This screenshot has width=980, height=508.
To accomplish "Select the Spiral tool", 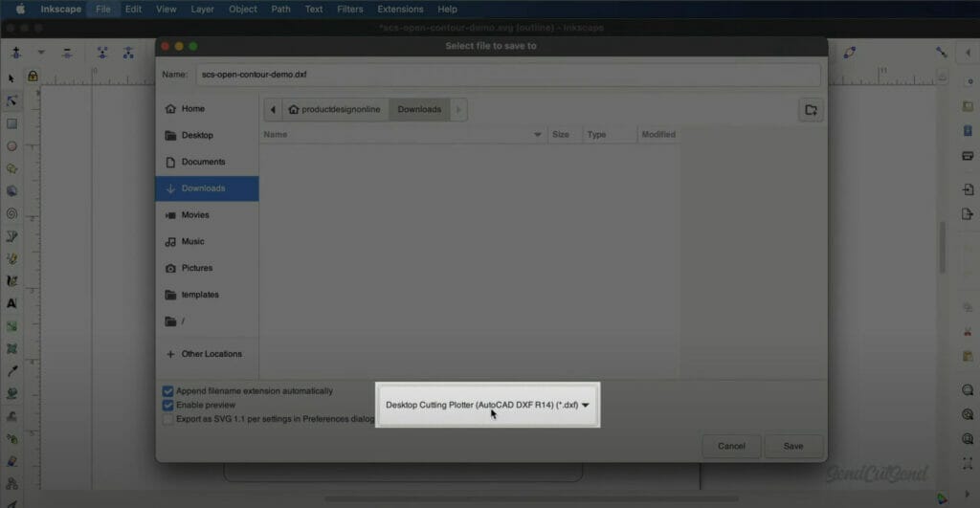I will 12,213.
